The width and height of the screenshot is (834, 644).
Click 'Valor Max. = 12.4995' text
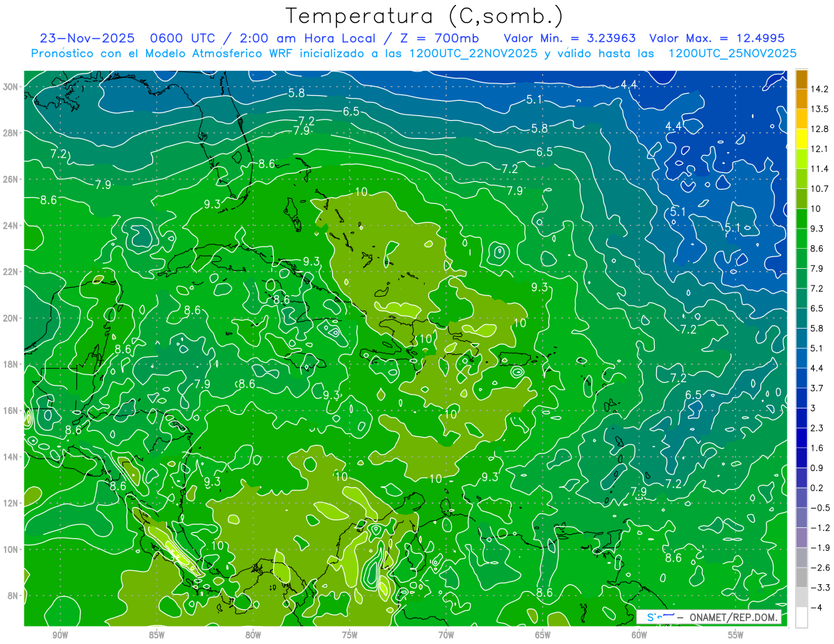tap(717, 38)
